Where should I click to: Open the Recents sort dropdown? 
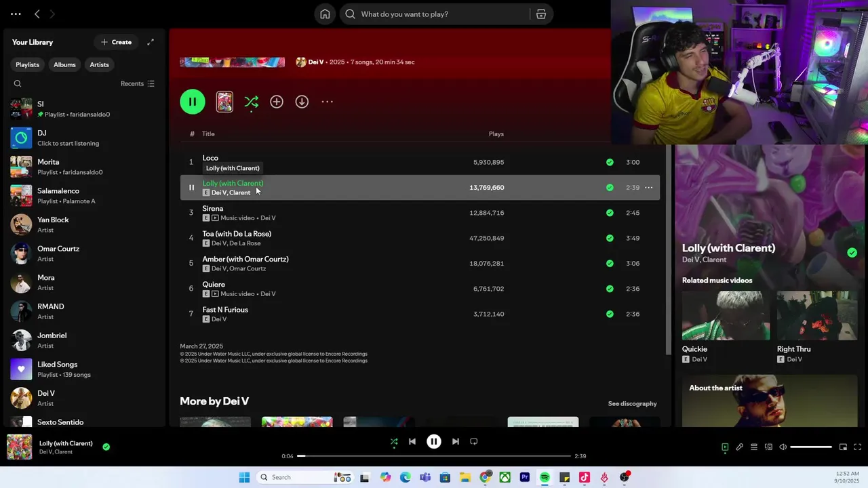click(138, 84)
